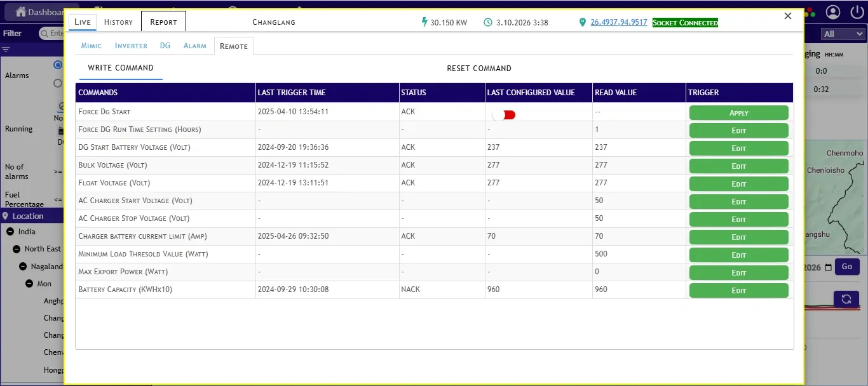Edit Minimum Load Thresold Value
The width and height of the screenshot is (868, 386).
click(738, 255)
